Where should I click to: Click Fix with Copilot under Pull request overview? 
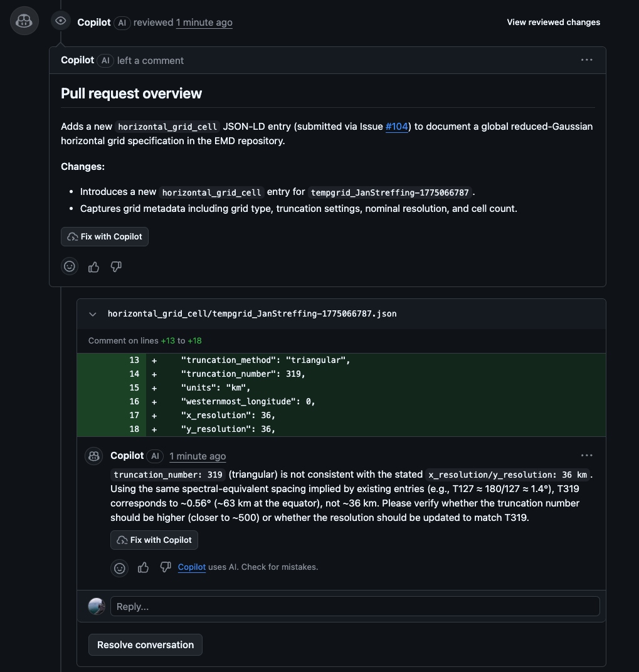(105, 236)
